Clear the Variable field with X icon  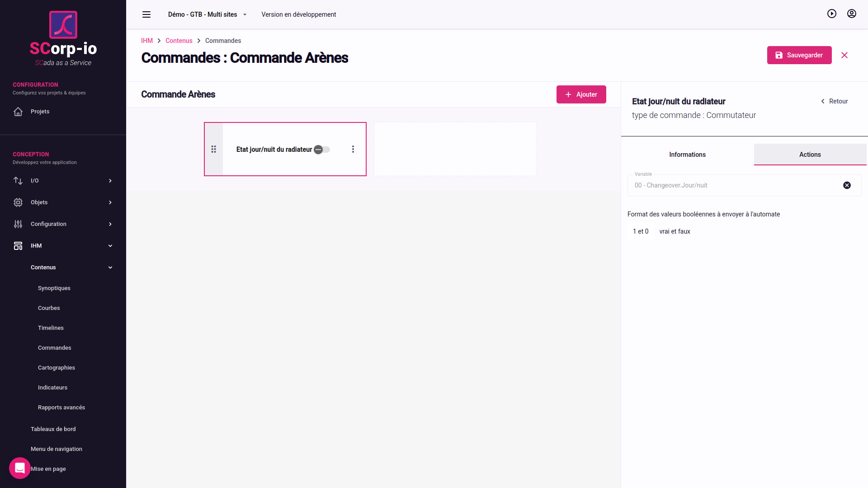(x=847, y=185)
